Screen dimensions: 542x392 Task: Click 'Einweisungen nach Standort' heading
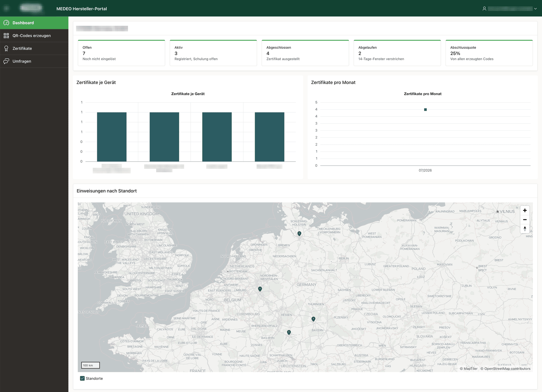[x=107, y=191]
